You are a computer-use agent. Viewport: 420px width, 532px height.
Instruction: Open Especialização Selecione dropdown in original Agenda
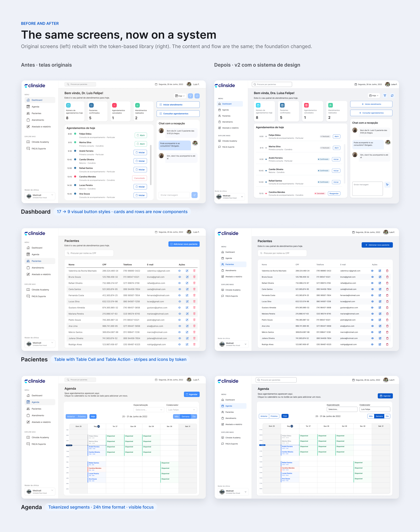point(149,410)
